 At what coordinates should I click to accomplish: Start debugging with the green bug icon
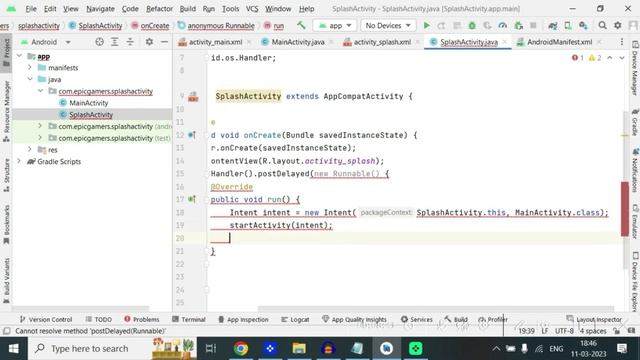(472, 25)
